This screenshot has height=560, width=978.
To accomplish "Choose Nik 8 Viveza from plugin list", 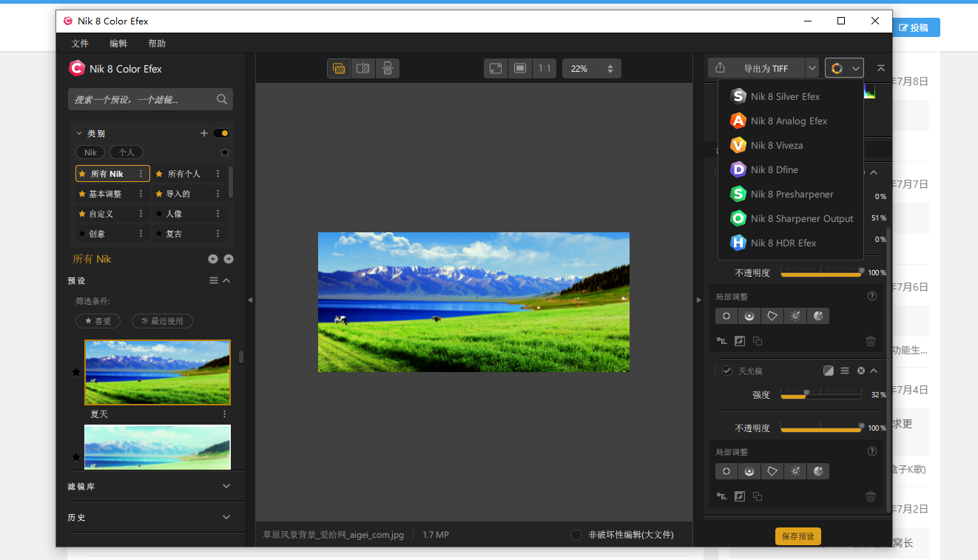I will click(777, 145).
